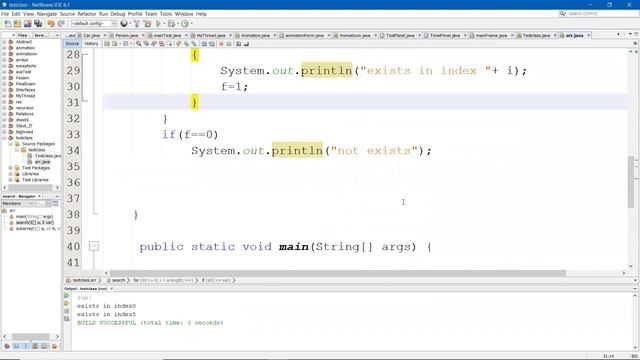
Task: Click the History view button
Action: 91,44
